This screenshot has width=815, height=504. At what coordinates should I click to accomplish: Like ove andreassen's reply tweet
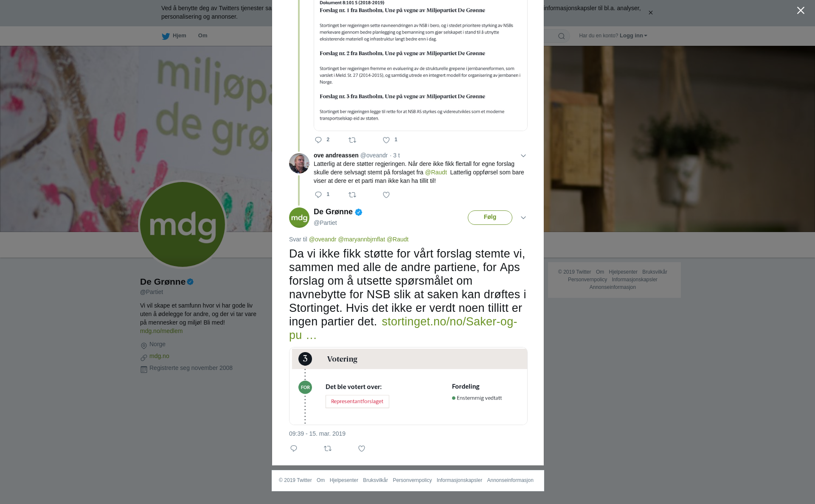(x=386, y=195)
